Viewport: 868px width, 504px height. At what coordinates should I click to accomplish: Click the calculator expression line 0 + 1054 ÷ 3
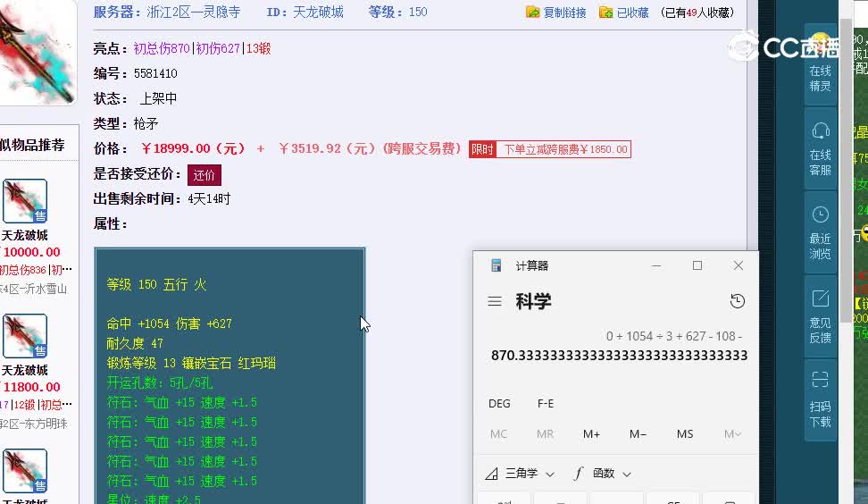tap(673, 336)
